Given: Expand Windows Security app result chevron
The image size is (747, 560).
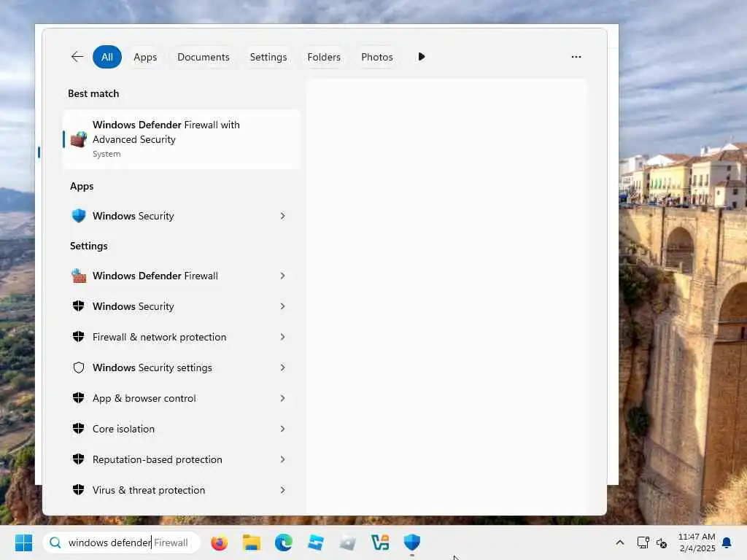Looking at the screenshot, I should [282, 216].
